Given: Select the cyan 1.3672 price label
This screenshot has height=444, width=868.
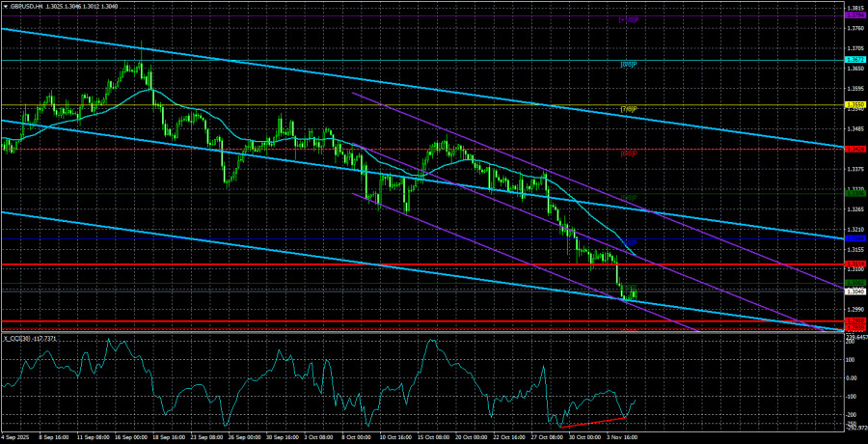Looking at the screenshot, I should 854,61.
